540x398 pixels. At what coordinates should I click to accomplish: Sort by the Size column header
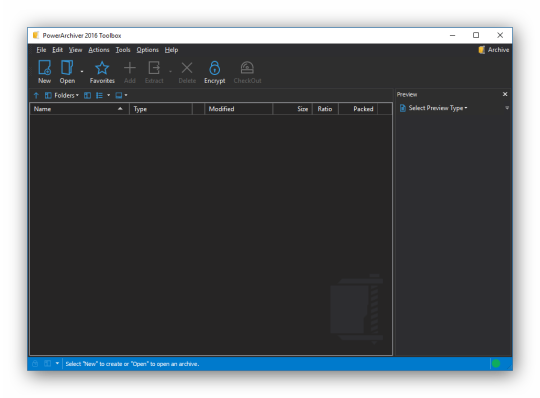click(292, 109)
